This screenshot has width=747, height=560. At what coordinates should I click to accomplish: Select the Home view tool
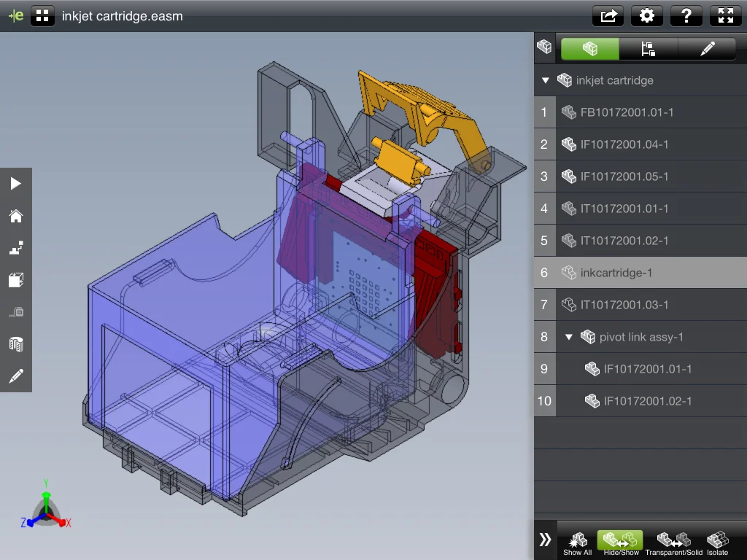16,215
